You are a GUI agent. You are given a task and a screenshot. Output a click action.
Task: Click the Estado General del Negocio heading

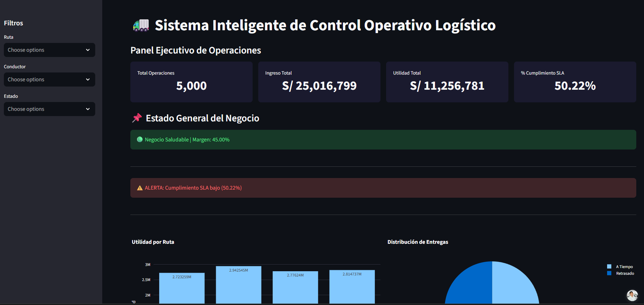pos(202,118)
